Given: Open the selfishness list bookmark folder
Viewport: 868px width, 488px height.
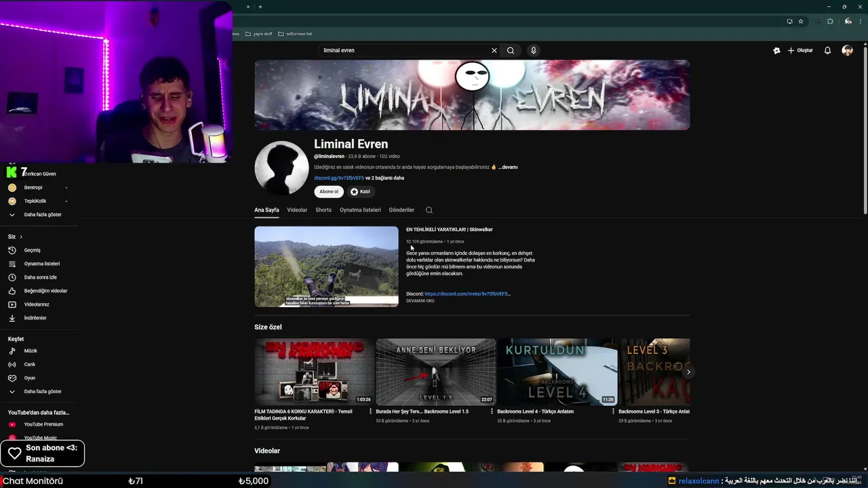Looking at the screenshot, I should (x=295, y=34).
